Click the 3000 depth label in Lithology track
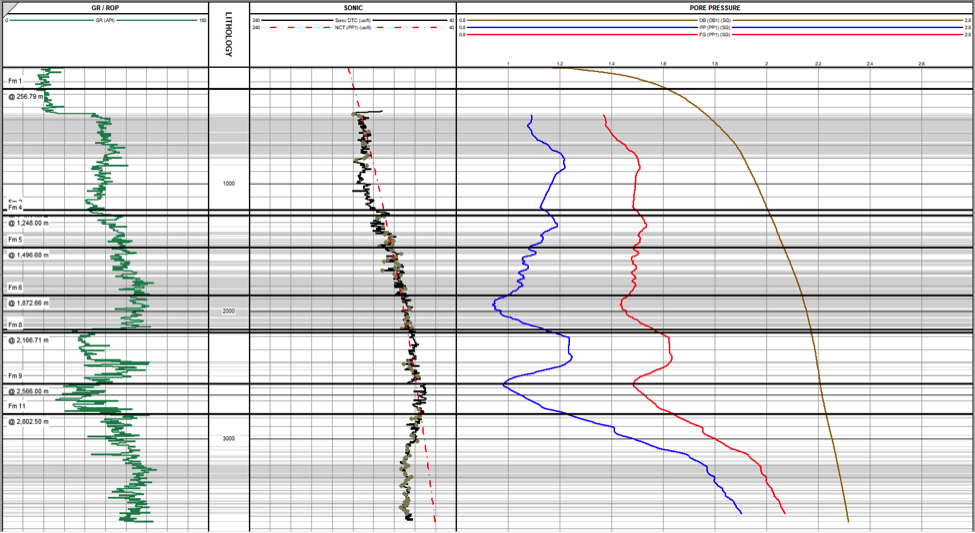975x533 pixels. (x=229, y=438)
